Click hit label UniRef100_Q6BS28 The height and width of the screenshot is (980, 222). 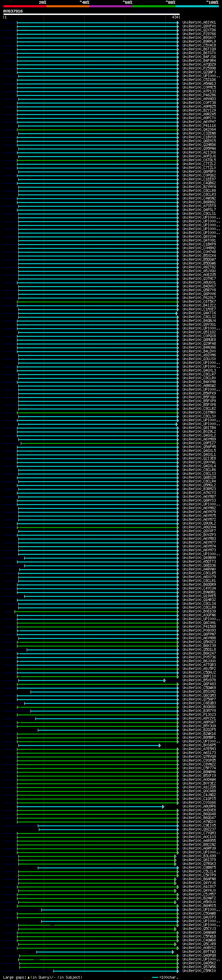click(199, 477)
